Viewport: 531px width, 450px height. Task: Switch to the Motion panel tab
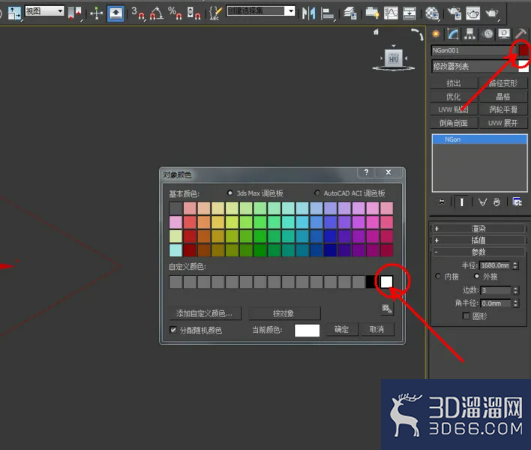488,34
